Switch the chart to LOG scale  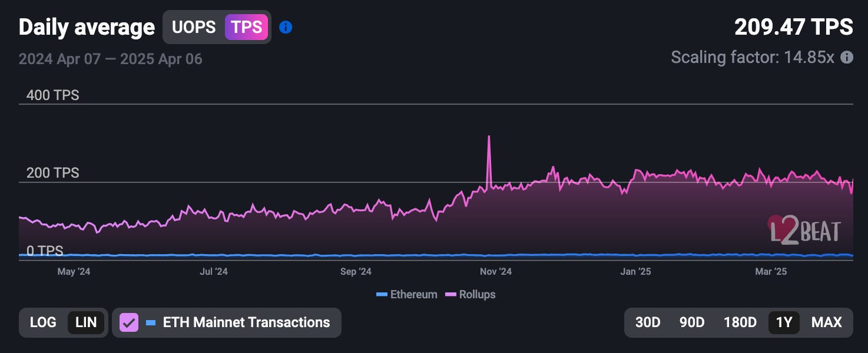click(x=43, y=322)
